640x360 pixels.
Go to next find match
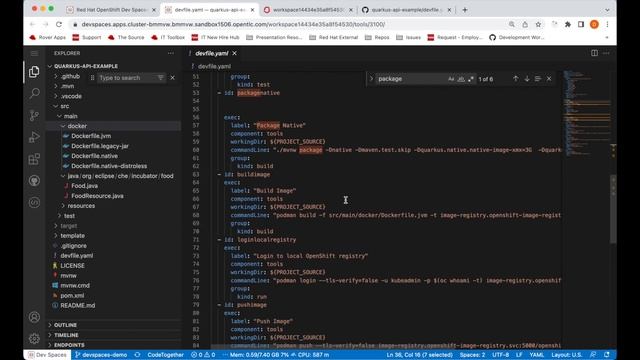[527, 79]
